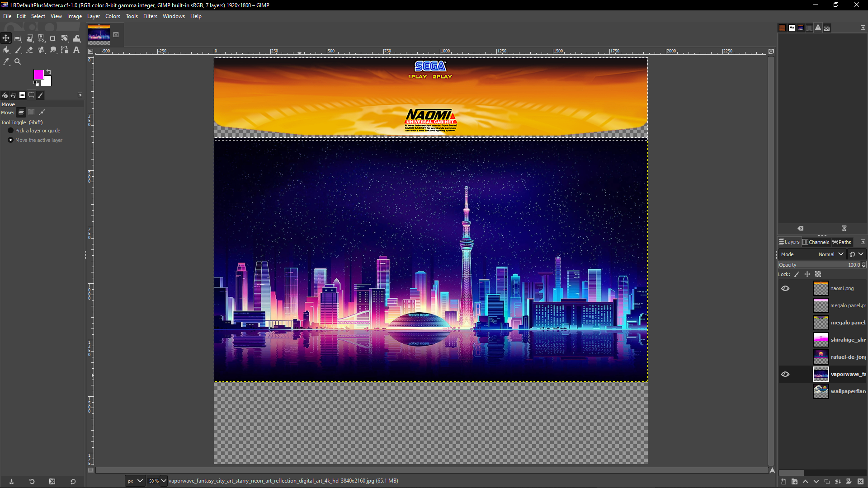The image size is (868, 488).
Task: Open the Windows menu
Action: click(174, 16)
